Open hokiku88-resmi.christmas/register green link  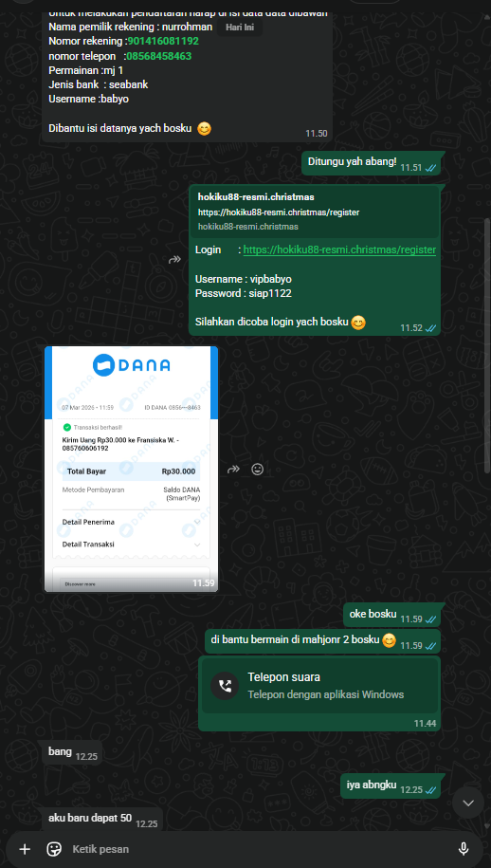[x=339, y=249]
